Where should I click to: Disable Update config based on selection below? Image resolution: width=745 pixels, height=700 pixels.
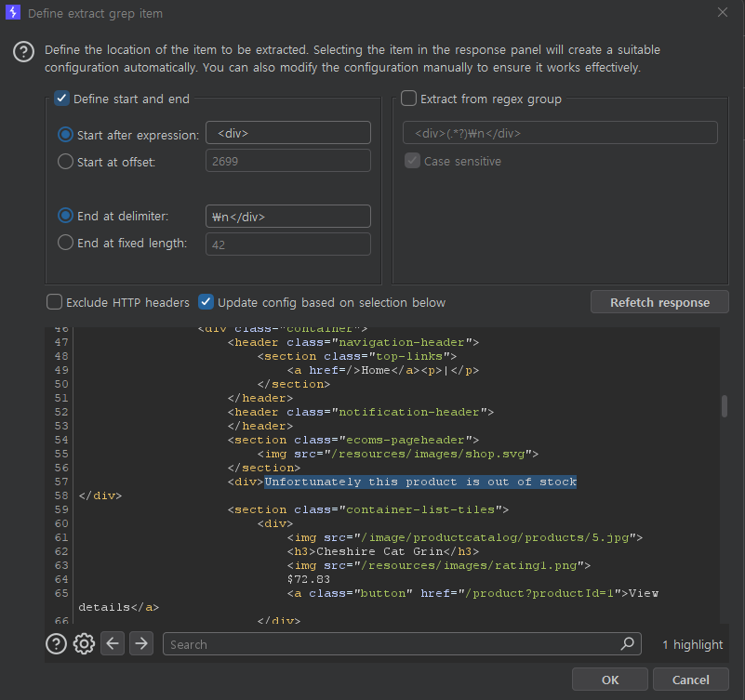tap(206, 302)
